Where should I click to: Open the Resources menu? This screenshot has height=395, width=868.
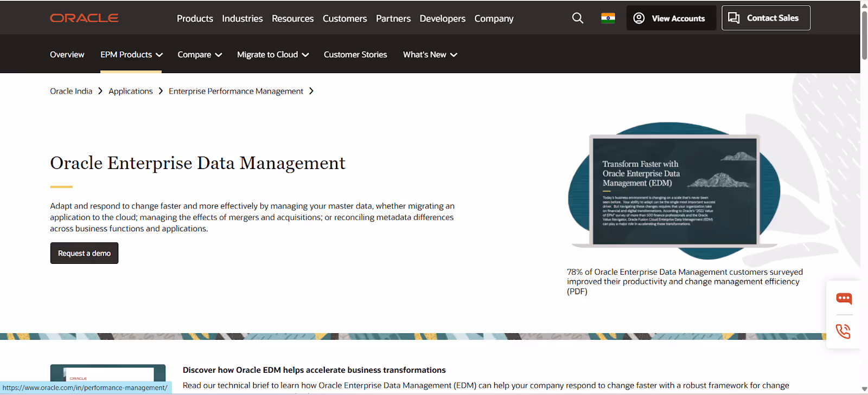tap(293, 18)
